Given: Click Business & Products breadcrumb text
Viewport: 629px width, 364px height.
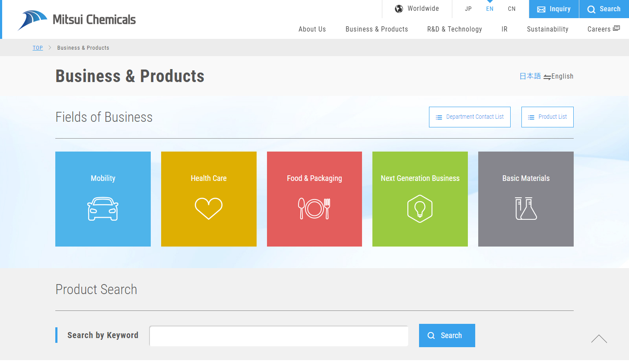Looking at the screenshot, I should pos(83,48).
